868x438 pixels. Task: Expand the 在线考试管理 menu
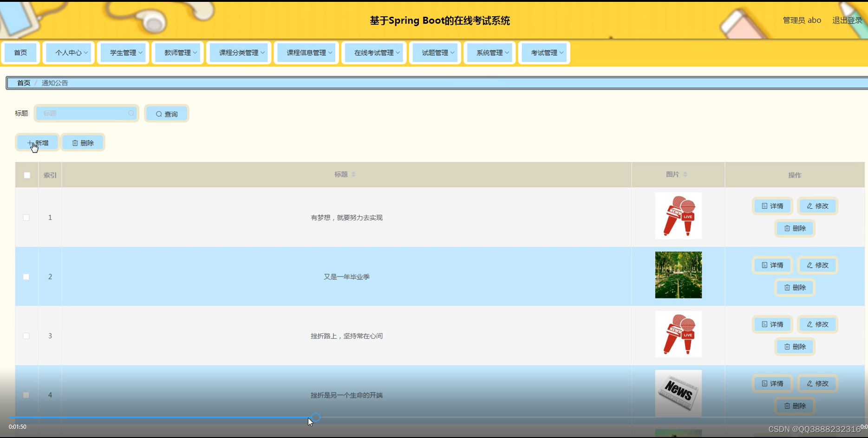(x=374, y=53)
